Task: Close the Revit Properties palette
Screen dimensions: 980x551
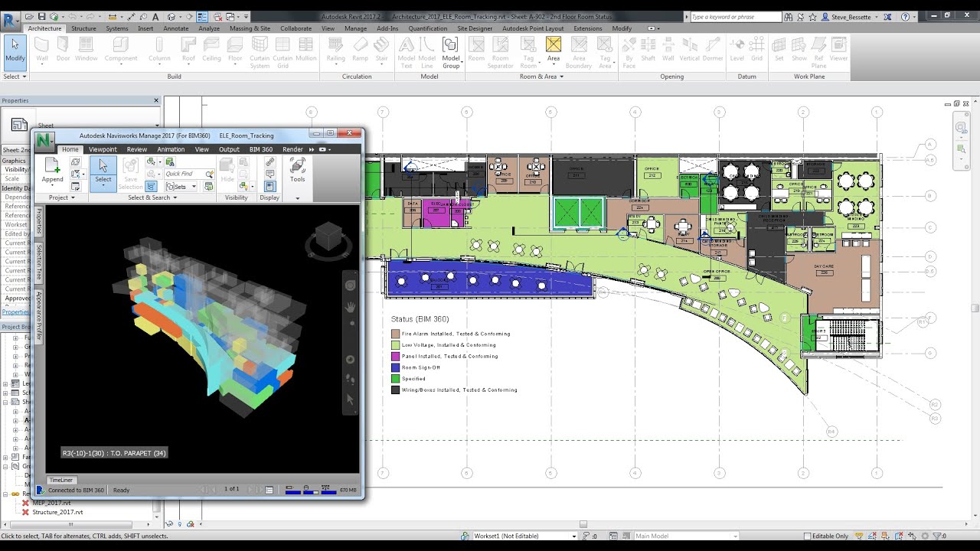Action: pos(156,100)
